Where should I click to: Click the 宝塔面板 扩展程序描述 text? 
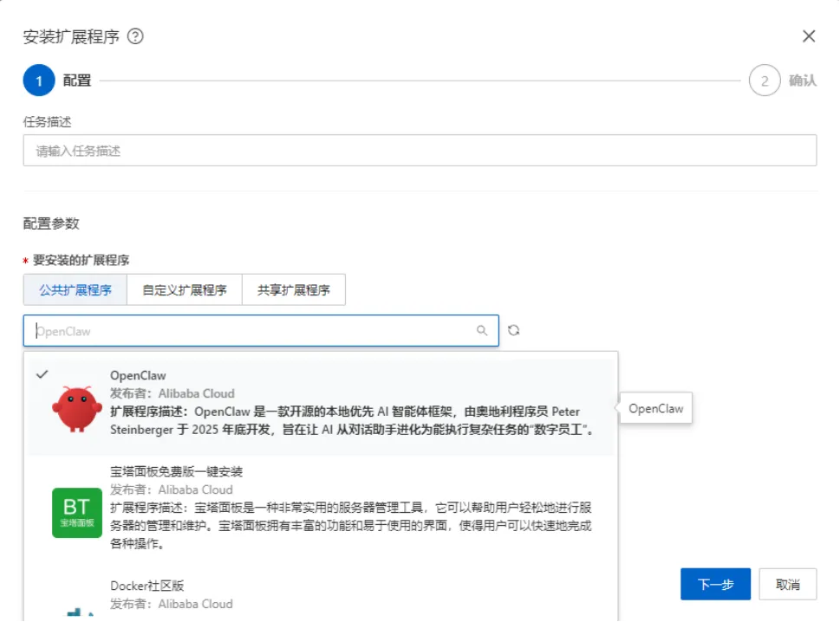tap(351, 525)
